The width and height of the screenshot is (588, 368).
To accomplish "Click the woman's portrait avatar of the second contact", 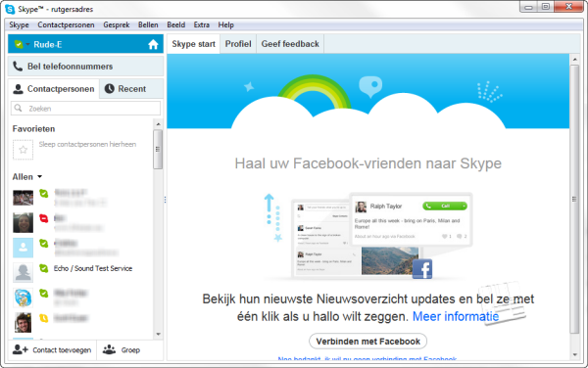I will 23,222.
